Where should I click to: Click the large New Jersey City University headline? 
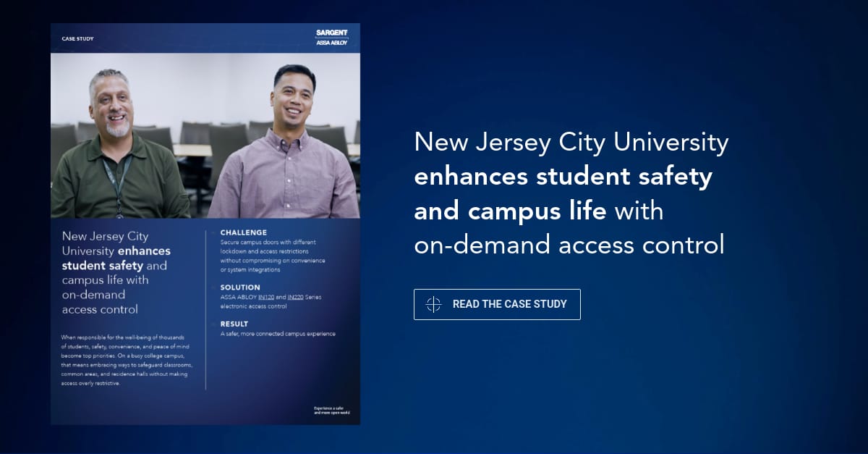click(x=571, y=143)
